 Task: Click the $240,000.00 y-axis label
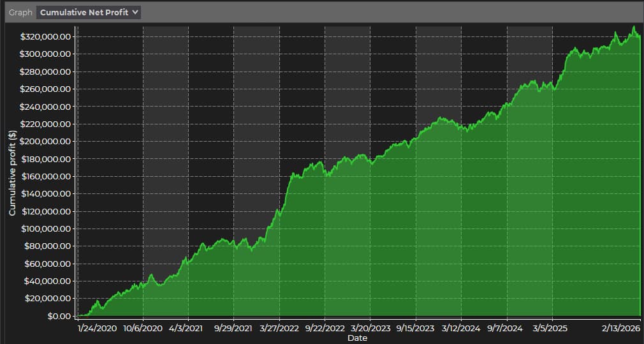45,107
